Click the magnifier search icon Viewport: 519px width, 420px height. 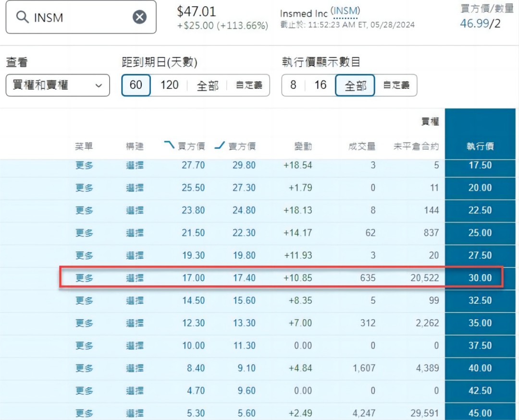[x=23, y=17]
